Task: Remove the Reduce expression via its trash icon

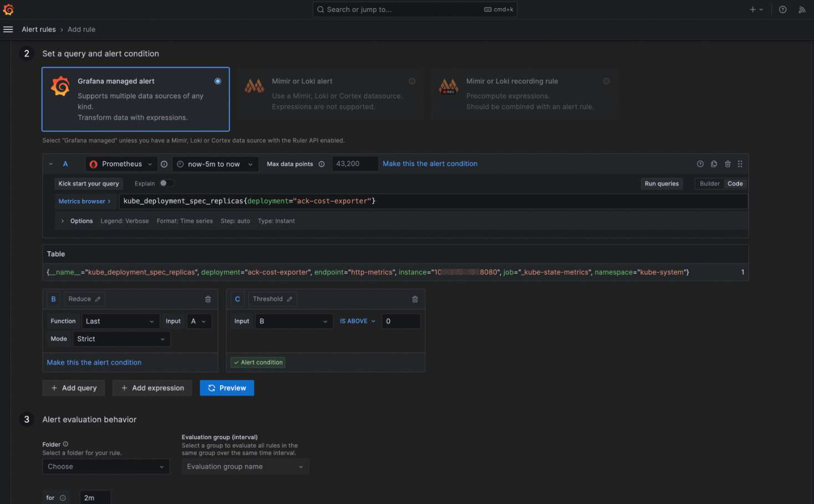Action: [208, 299]
